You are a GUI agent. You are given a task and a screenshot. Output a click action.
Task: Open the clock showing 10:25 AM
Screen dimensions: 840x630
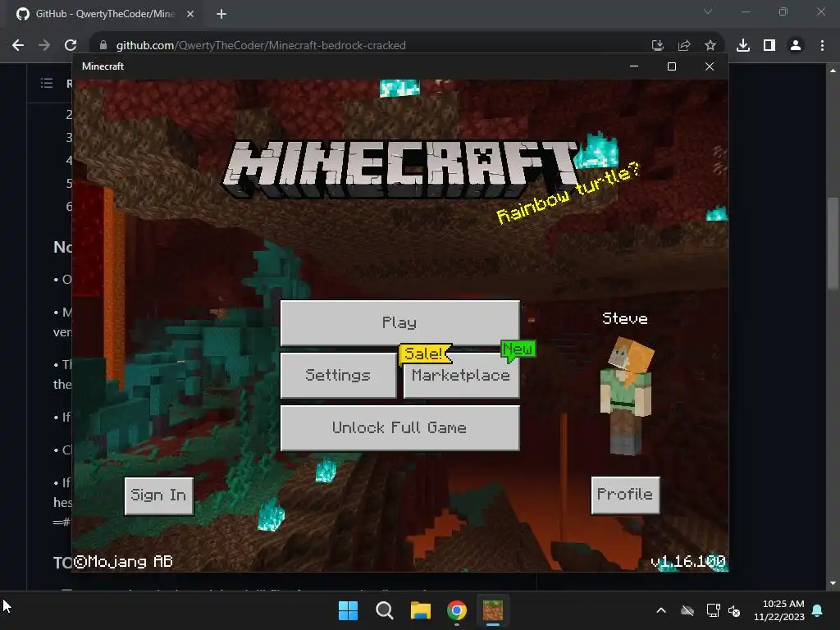[779, 610]
